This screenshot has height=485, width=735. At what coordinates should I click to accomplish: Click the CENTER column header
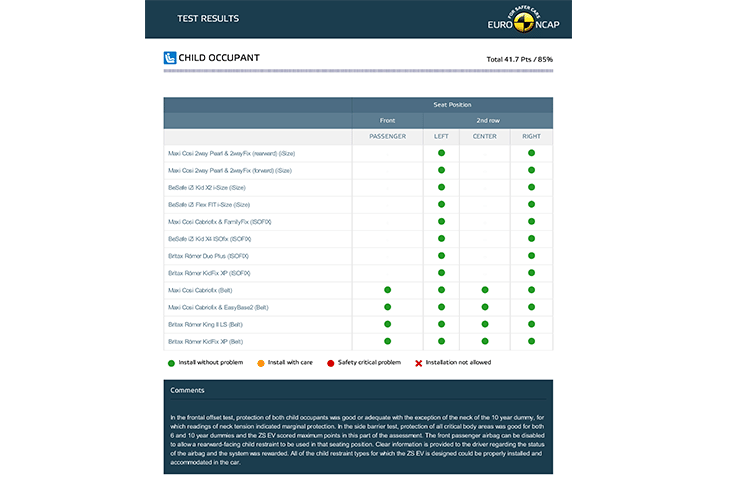pyautogui.click(x=484, y=136)
